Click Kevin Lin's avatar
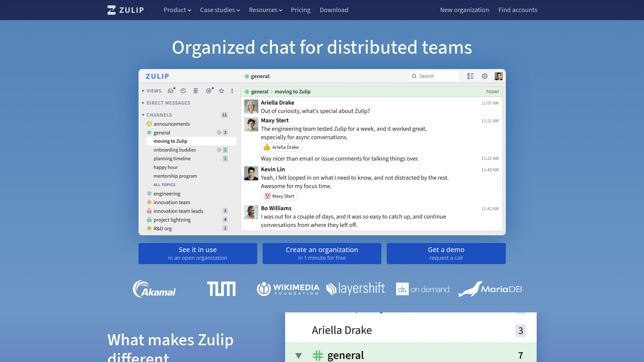644x362 pixels. 251,173
